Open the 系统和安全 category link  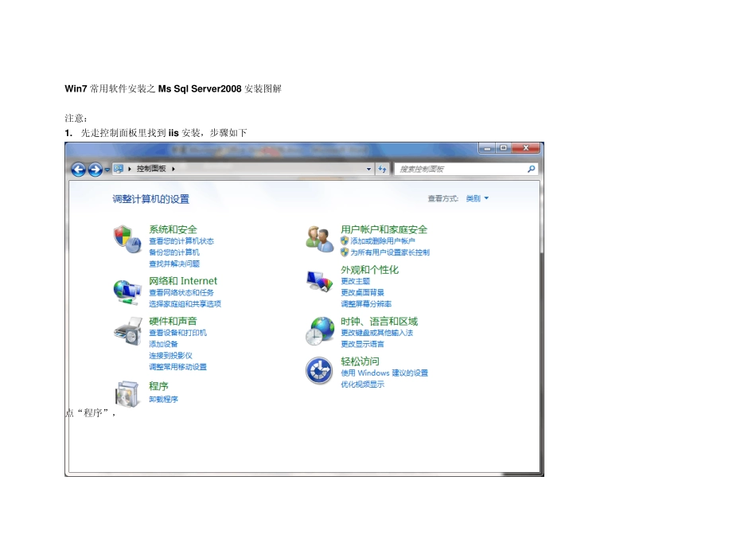tap(173, 229)
